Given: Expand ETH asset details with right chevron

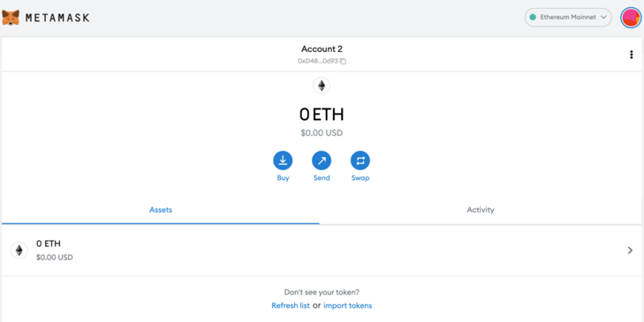Looking at the screenshot, I should pyautogui.click(x=630, y=251).
